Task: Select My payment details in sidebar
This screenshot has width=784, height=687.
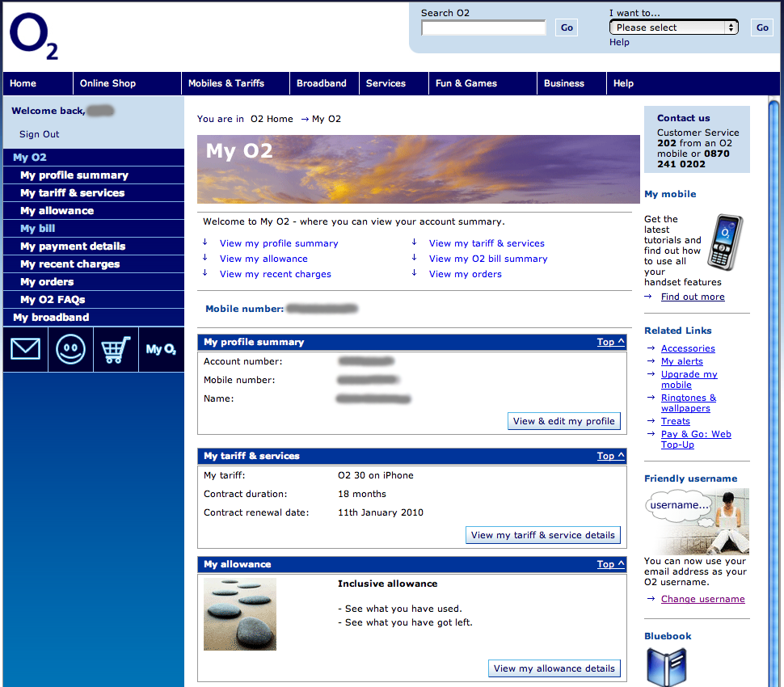Action: click(x=94, y=246)
